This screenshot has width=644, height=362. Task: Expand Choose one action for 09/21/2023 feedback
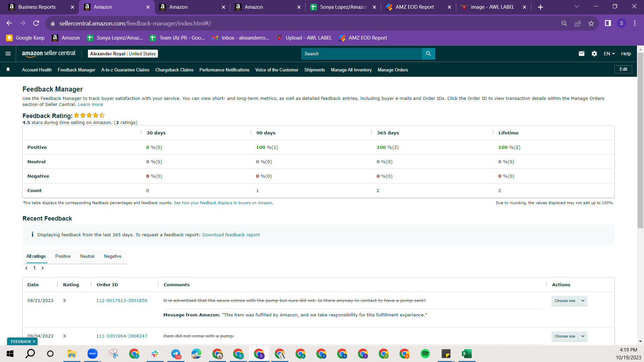[569, 301]
